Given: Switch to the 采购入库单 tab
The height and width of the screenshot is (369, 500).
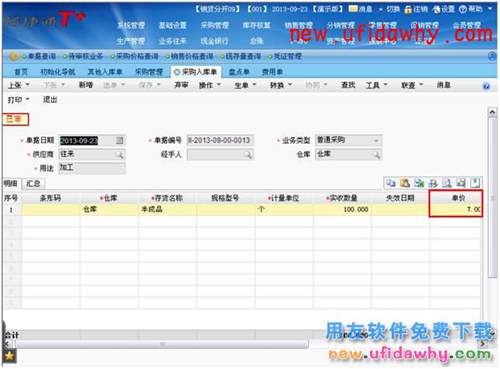Looking at the screenshot, I should (196, 72).
